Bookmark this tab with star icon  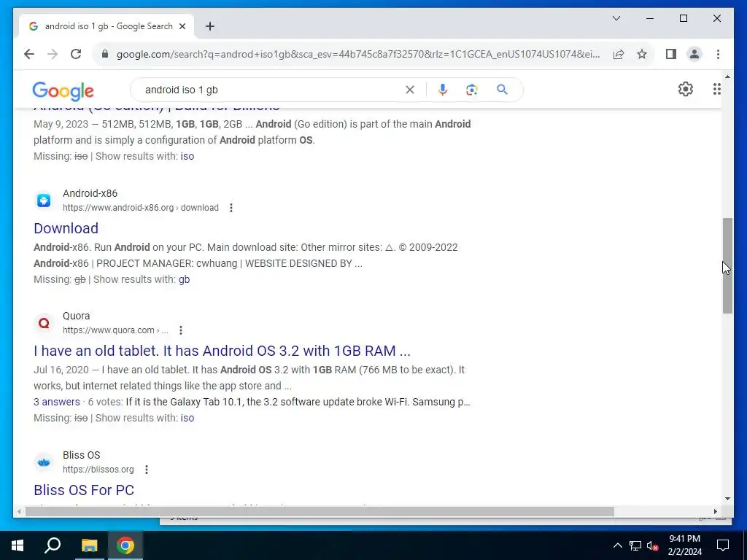point(642,54)
